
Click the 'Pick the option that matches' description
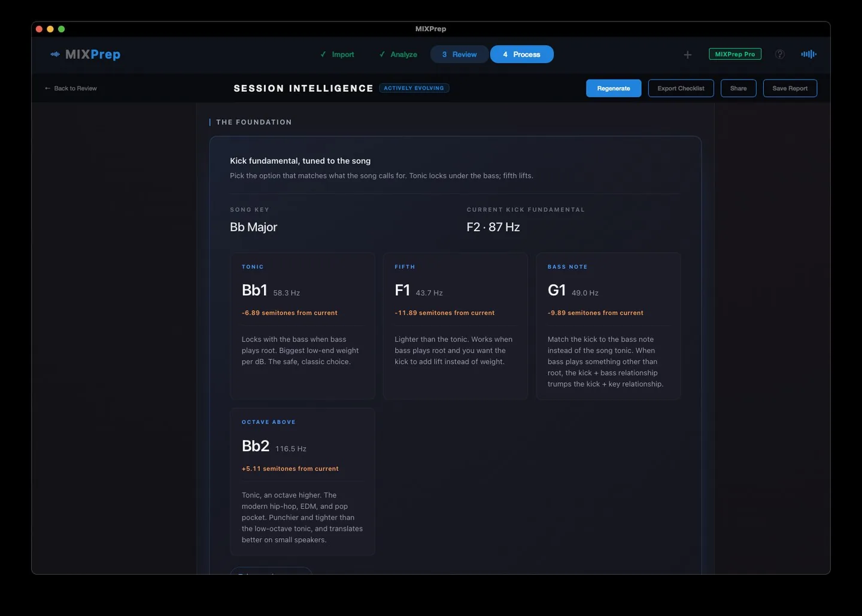coord(381,176)
